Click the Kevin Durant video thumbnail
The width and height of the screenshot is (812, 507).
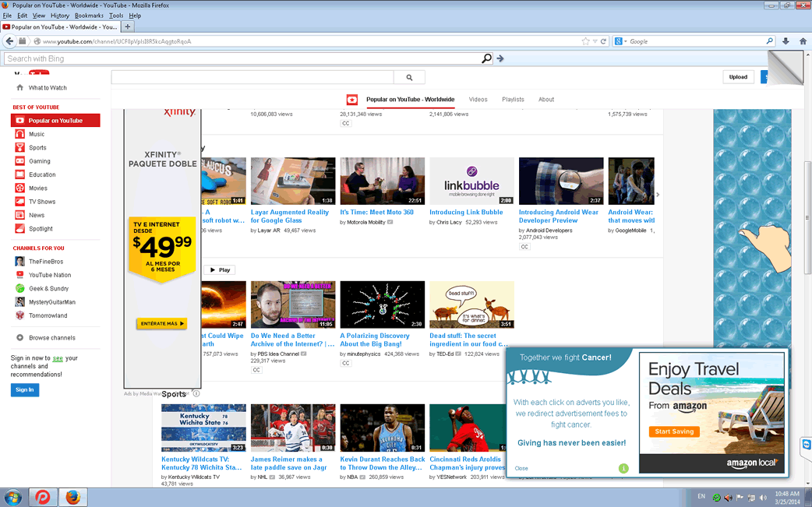(383, 428)
